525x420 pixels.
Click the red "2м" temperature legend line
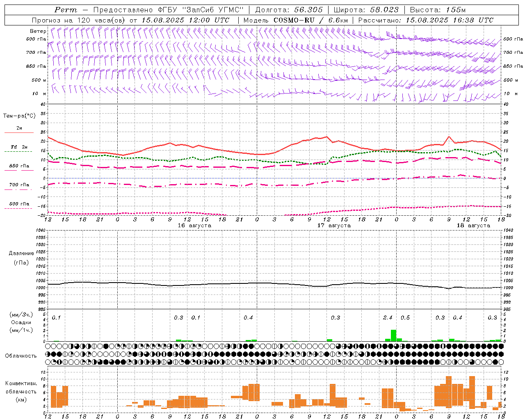[x=19, y=133]
